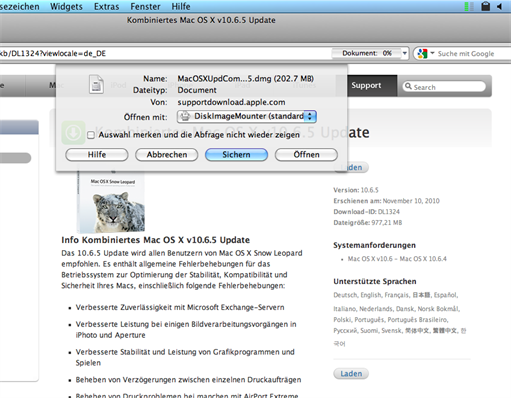Click the 'Dokument: 0%' progress indicator
The width and height of the screenshot is (511, 398).
367,53
